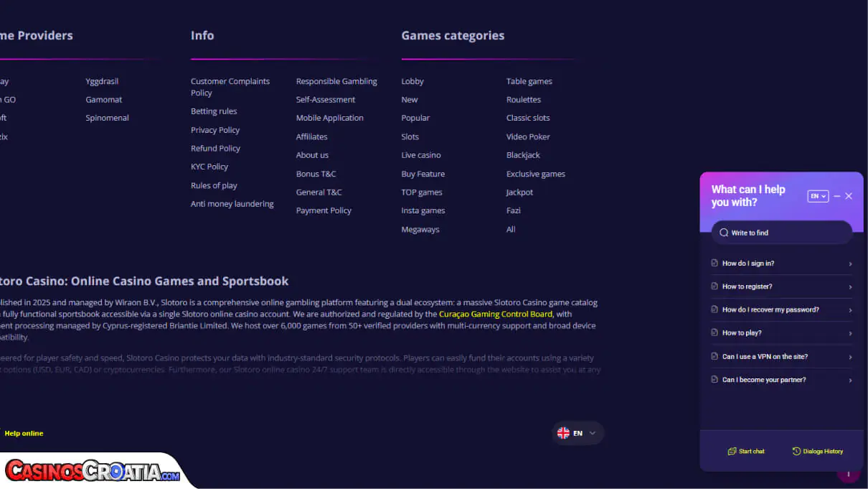Open Self-Assessment page
Image resolution: width=868 pixels, height=489 pixels.
[326, 100]
